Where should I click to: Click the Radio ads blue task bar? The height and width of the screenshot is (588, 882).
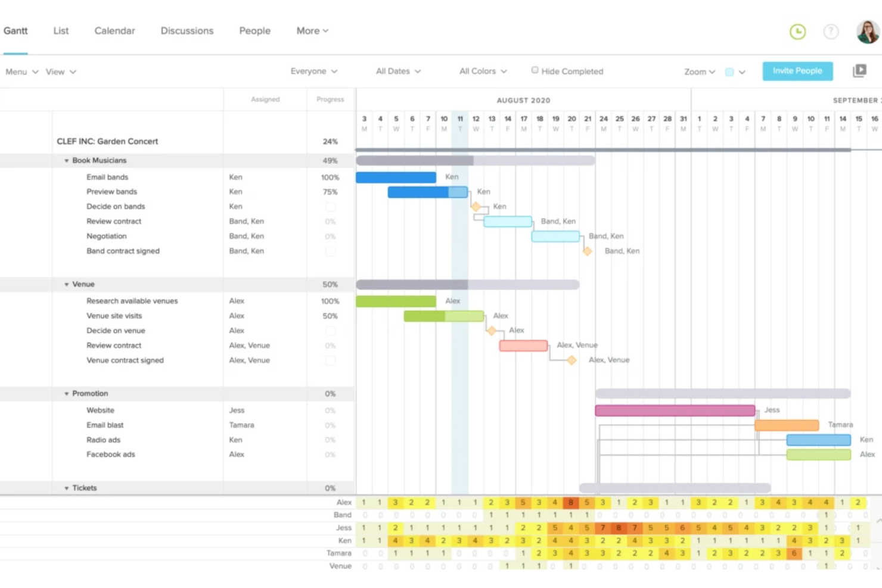(x=818, y=440)
